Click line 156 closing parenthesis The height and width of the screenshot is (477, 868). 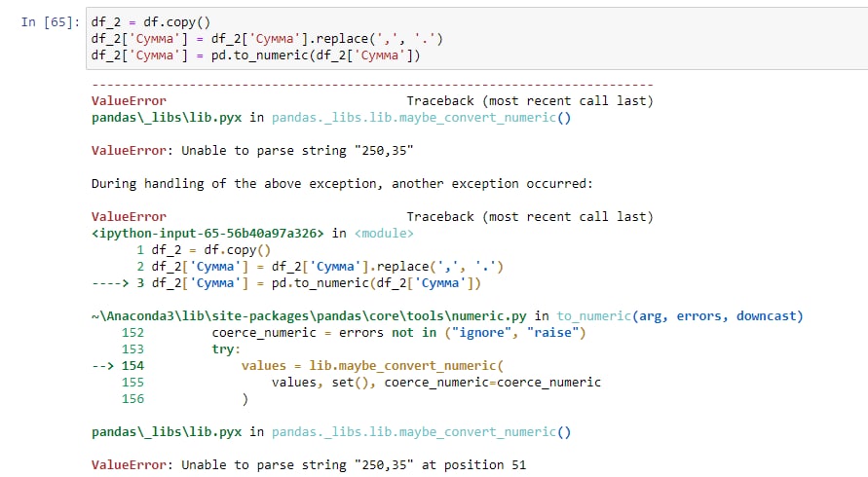(x=185, y=399)
